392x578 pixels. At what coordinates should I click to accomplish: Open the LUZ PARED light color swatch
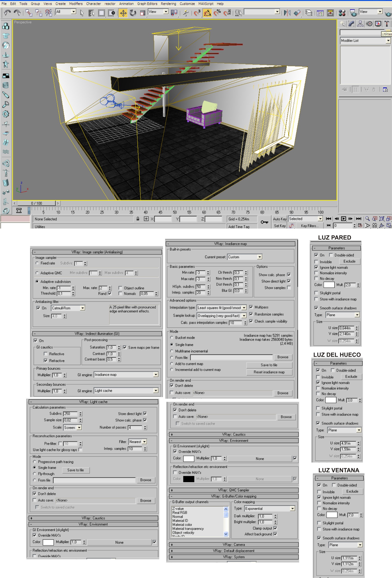[x=329, y=285]
